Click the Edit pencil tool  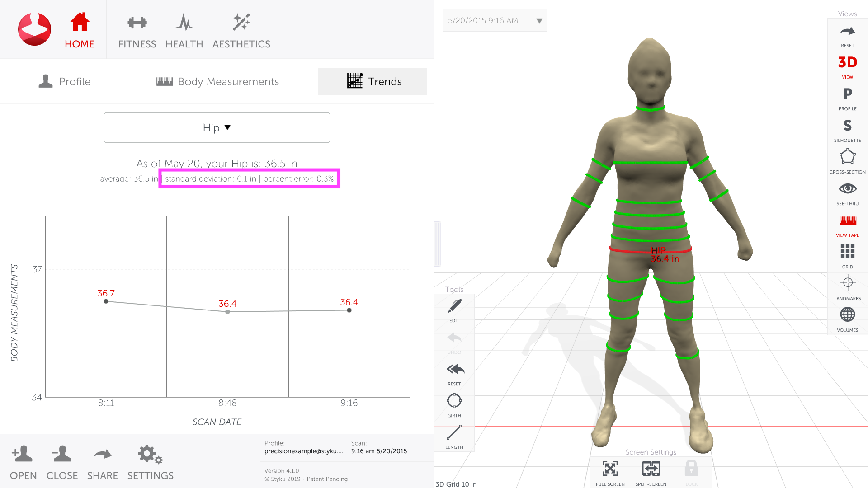(x=454, y=306)
